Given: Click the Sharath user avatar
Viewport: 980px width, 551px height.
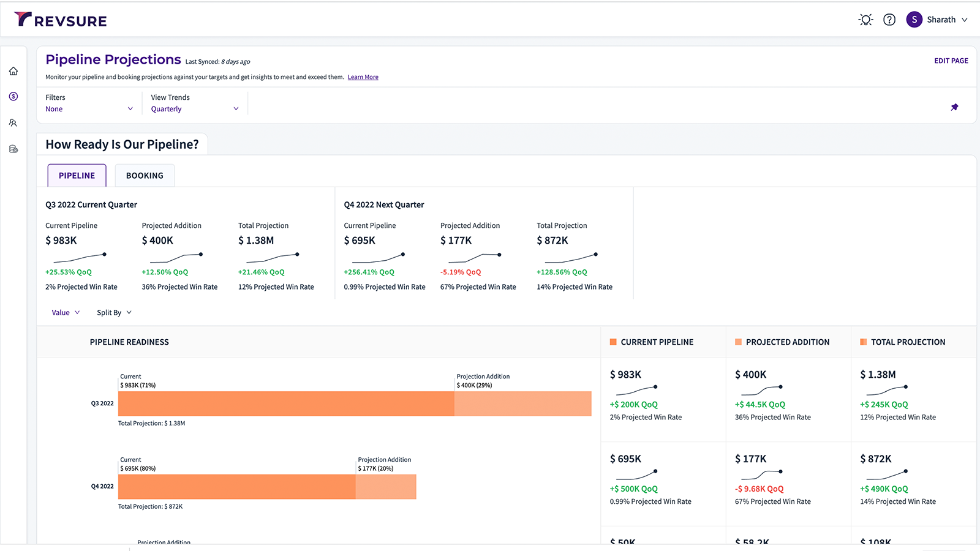Looking at the screenshot, I should pos(914,20).
